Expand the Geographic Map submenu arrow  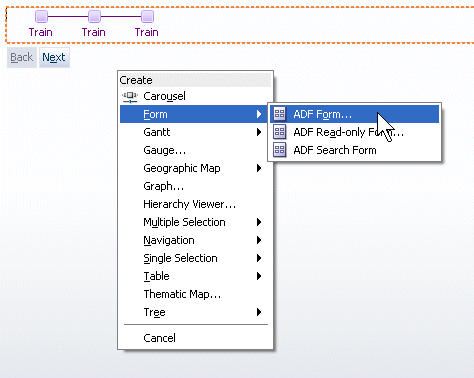[x=259, y=168]
